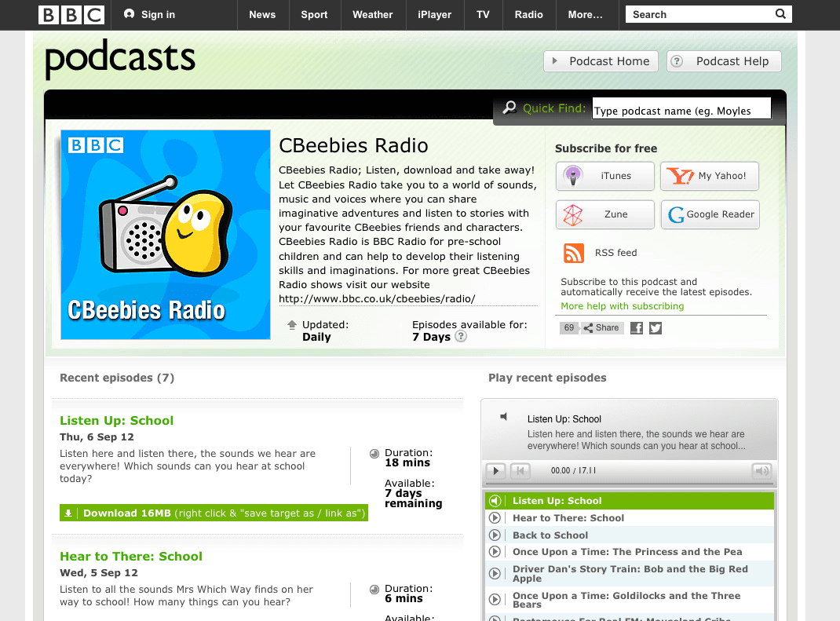The height and width of the screenshot is (621, 840).
Task: Go to the Sport section
Action: pos(315,15)
